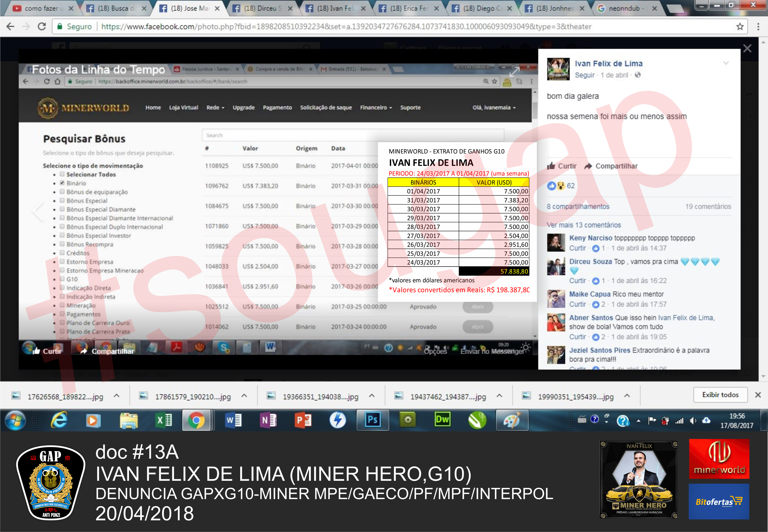Screen dimensions: 768x532
Task: Open Chrome three-dot menu
Action: pyautogui.click(x=758, y=27)
